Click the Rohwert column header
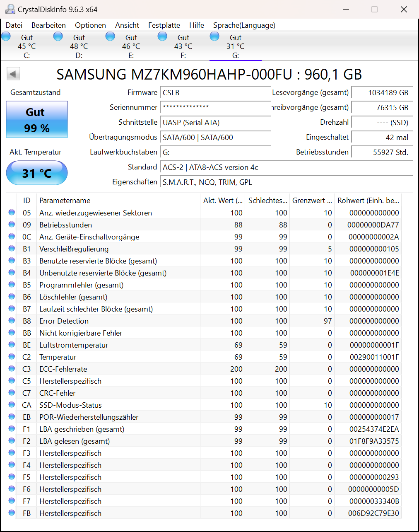 pos(368,200)
